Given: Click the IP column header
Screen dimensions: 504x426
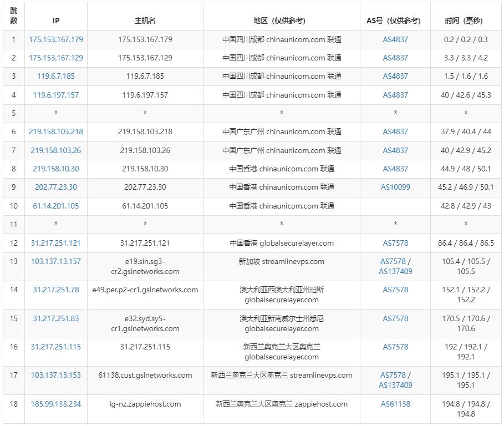Looking at the screenshot, I should click(x=56, y=21).
